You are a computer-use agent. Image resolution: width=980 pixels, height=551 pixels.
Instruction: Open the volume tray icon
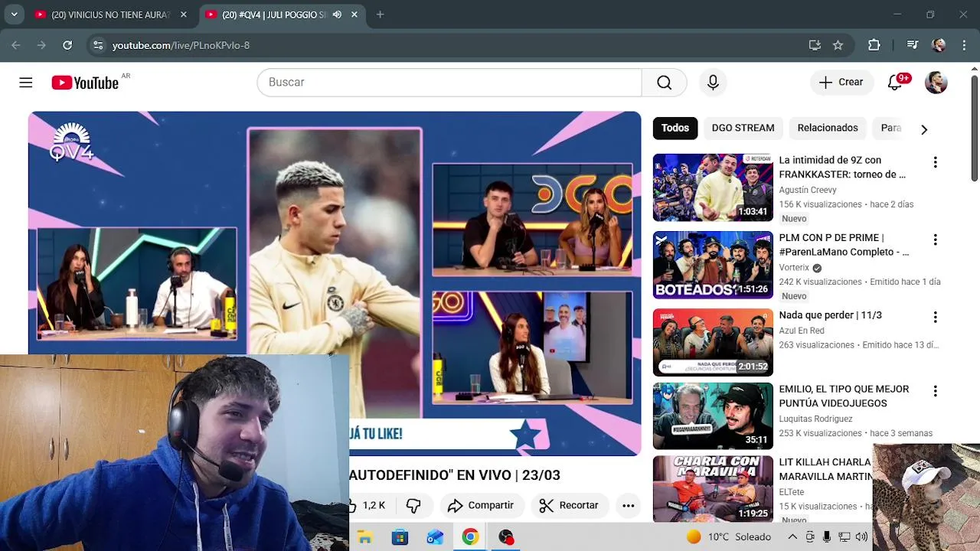[861, 537]
